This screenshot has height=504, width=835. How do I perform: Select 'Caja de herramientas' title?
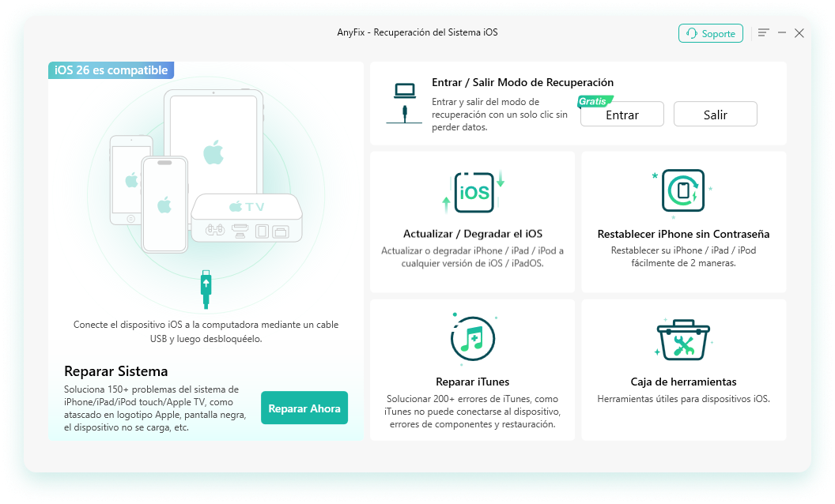tap(683, 382)
